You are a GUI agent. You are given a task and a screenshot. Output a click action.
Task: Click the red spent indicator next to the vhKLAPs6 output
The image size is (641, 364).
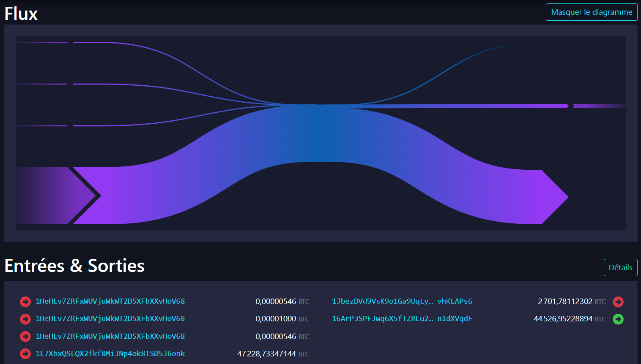click(618, 302)
